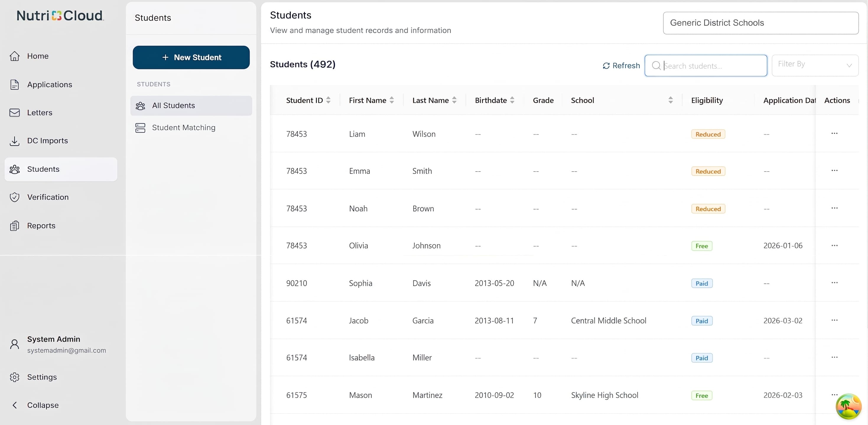Open the Applications section
This screenshot has height=425, width=868.
click(x=50, y=84)
